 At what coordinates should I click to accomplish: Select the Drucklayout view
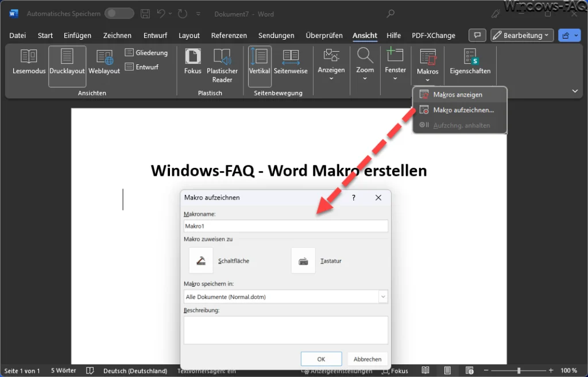pyautogui.click(x=67, y=66)
